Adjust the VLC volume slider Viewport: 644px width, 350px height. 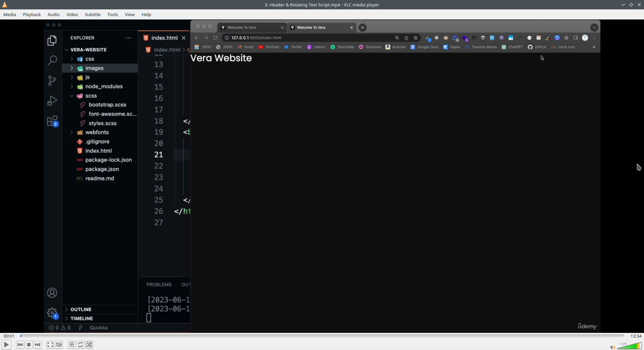pyautogui.click(x=630, y=346)
